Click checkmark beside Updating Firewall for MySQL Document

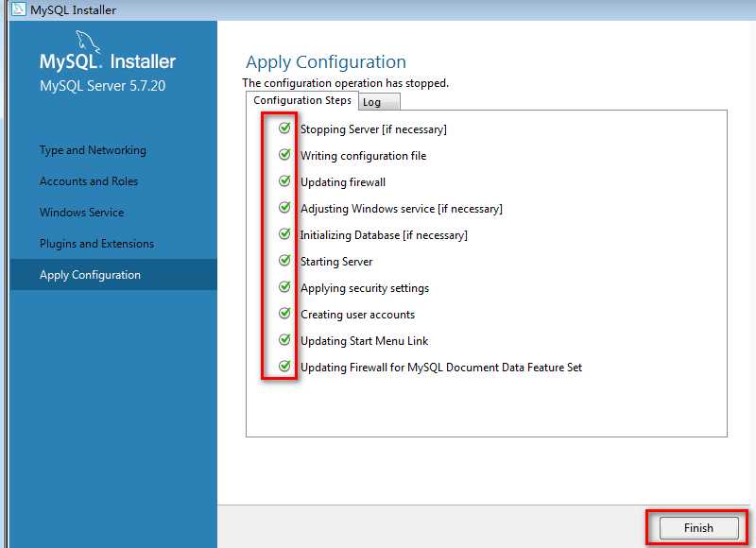[x=284, y=367]
